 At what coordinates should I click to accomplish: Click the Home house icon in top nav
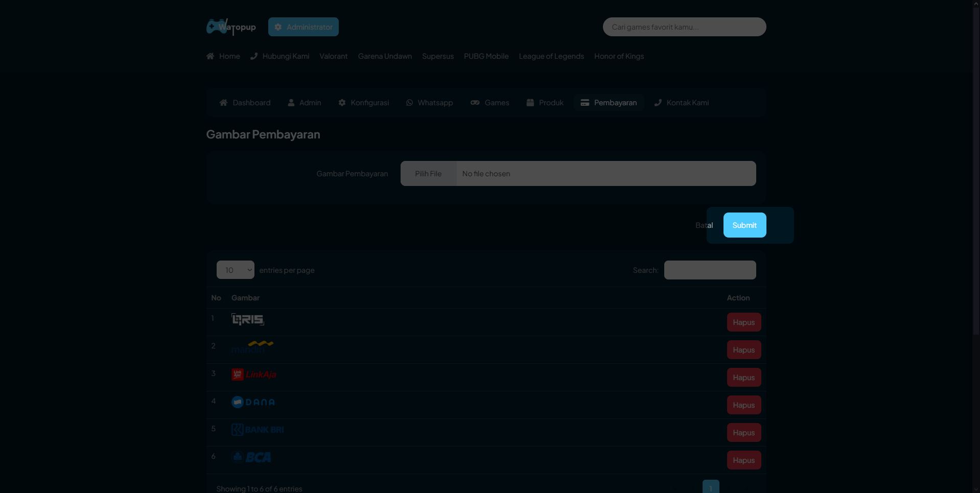click(x=210, y=56)
